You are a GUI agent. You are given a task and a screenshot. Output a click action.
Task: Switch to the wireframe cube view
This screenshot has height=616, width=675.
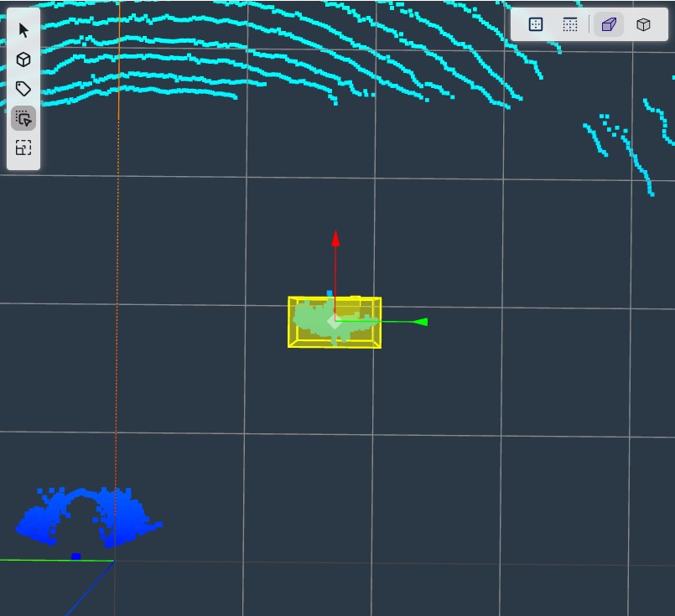point(643,25)
